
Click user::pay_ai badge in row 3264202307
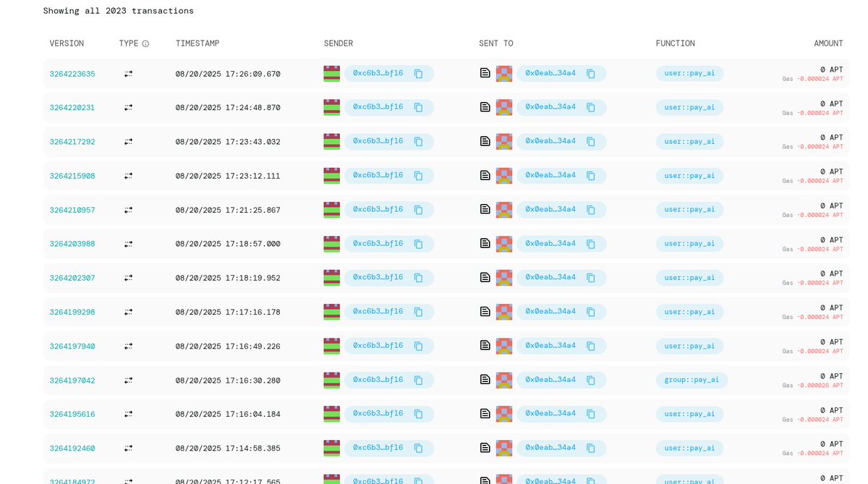[690, 277]
